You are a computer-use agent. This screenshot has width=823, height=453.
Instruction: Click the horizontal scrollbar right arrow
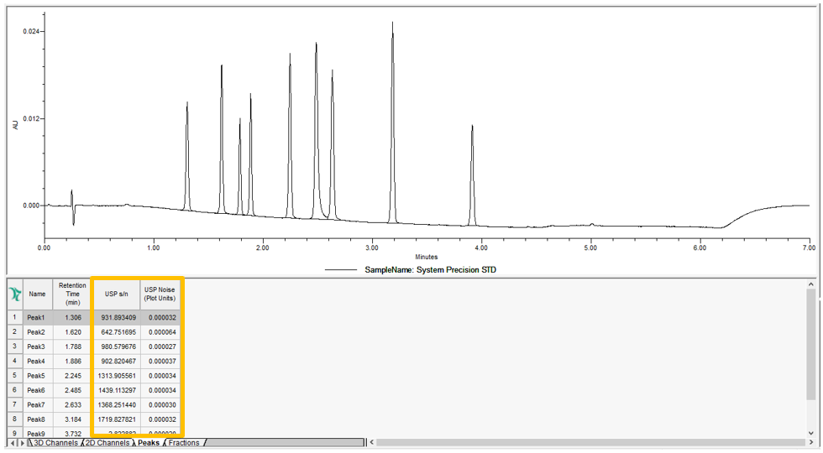coord(812,443)
